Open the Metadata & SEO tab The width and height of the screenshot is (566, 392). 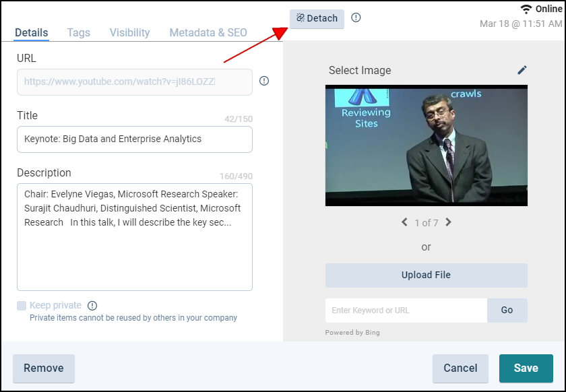208,32
